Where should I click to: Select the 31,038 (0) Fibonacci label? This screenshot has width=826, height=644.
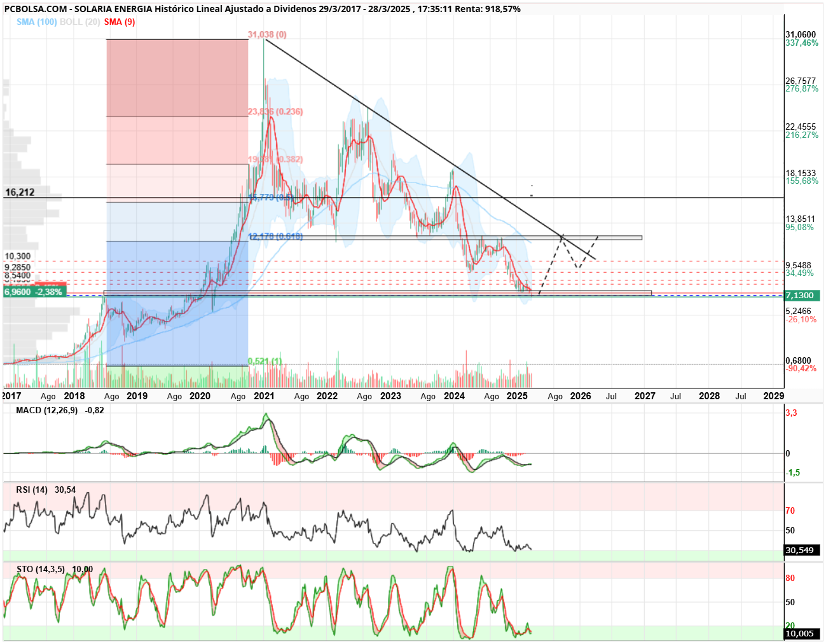pos(267,34)
